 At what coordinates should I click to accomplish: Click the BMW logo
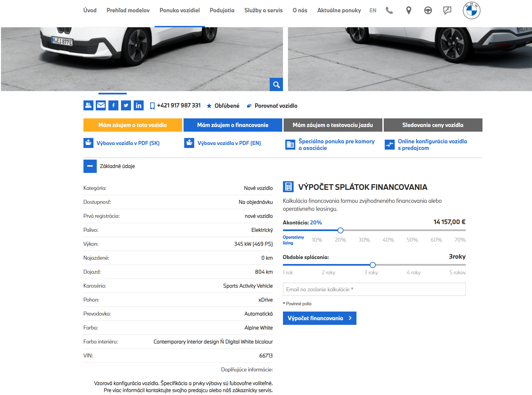tap(471, 10)
